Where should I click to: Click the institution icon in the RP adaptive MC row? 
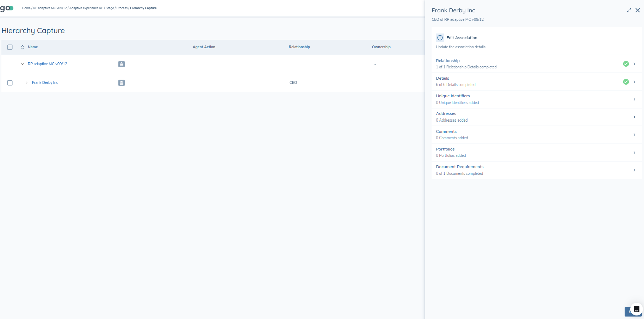click(122, 64)
